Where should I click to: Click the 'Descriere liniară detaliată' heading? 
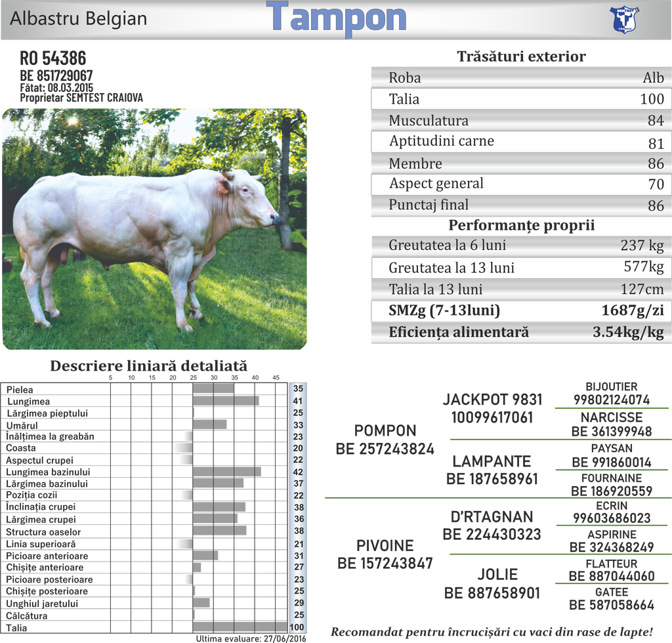point(149,366)
